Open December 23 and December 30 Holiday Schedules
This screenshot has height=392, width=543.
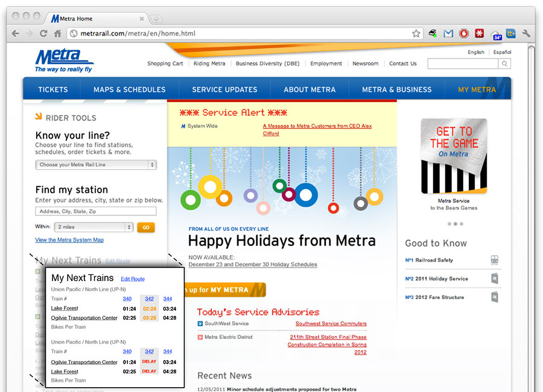tap(253, 265)
